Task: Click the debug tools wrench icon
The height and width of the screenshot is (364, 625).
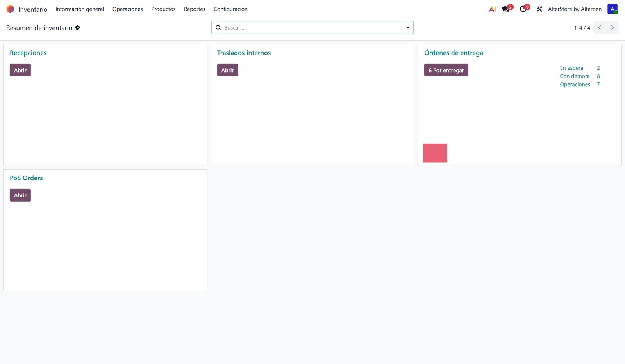Action: click(539, 9)
